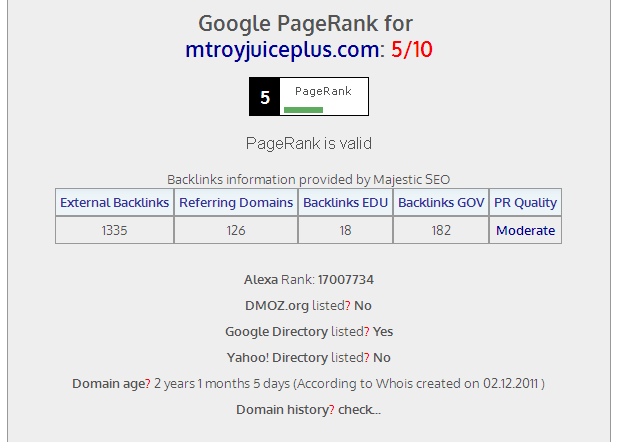Open the PR Quality header link

[x=525, y=203]
